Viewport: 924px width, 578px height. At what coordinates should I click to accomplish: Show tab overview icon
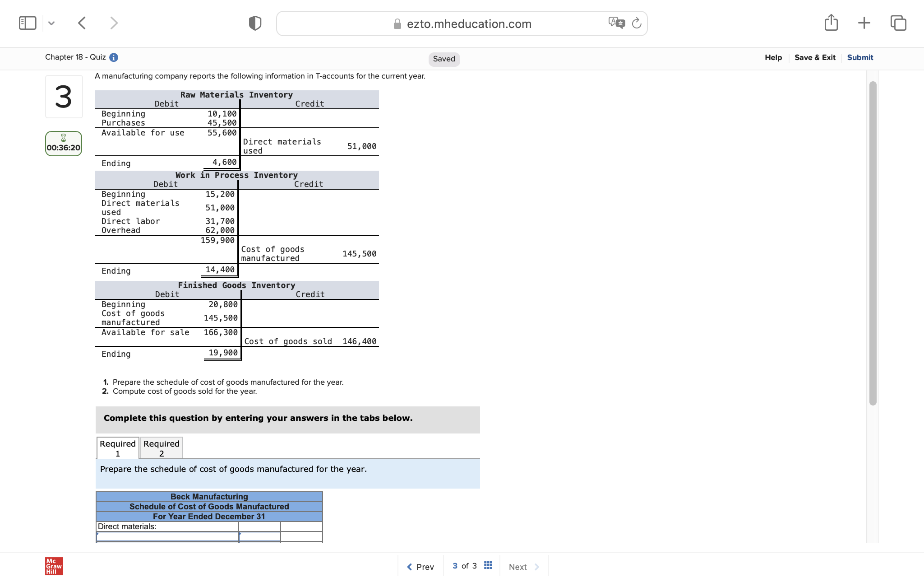pos(898,23)
